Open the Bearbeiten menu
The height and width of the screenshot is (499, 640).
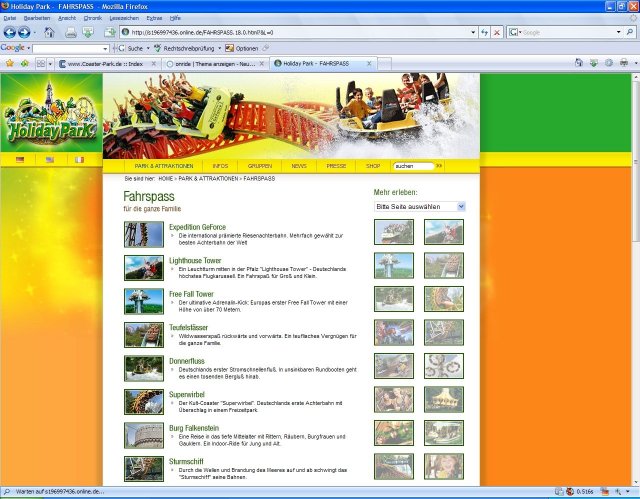pos(37,18)
